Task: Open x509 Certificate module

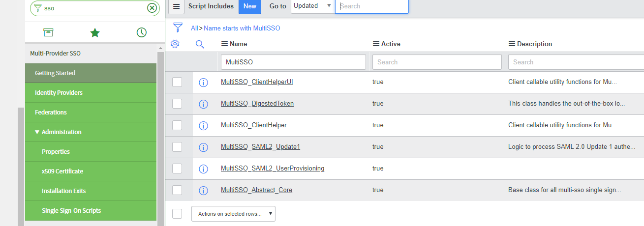Action: (91, 171)
